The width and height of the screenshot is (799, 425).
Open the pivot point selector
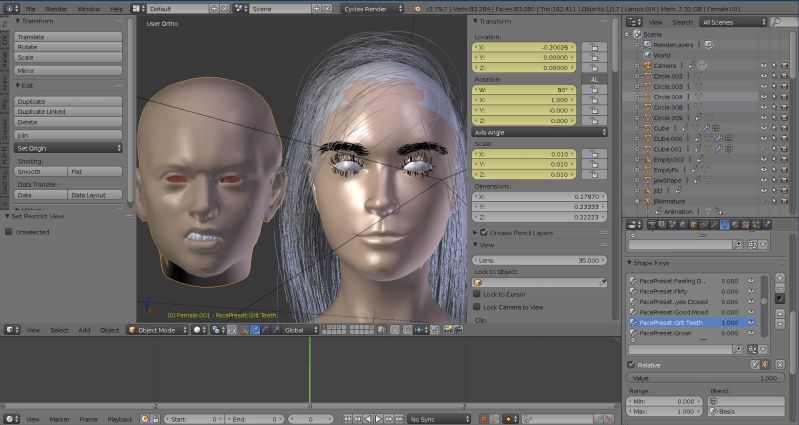(217, 330)
